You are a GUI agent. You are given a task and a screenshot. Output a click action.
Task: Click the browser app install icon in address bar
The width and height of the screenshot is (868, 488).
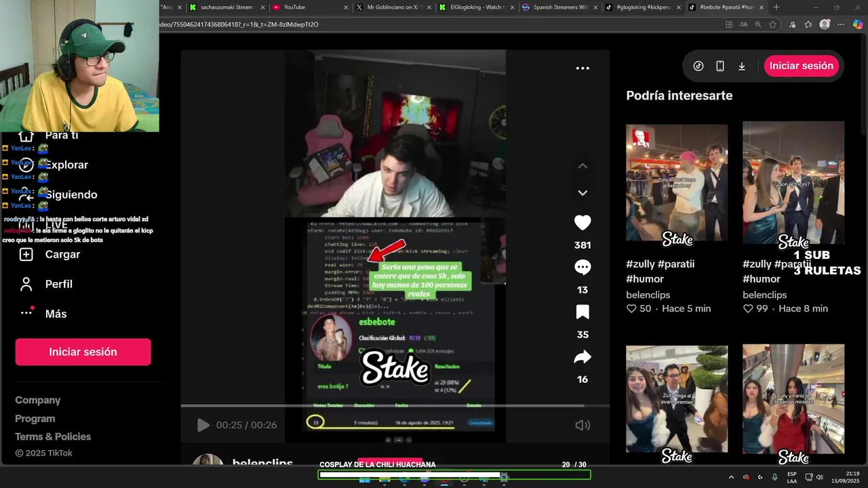729,24
